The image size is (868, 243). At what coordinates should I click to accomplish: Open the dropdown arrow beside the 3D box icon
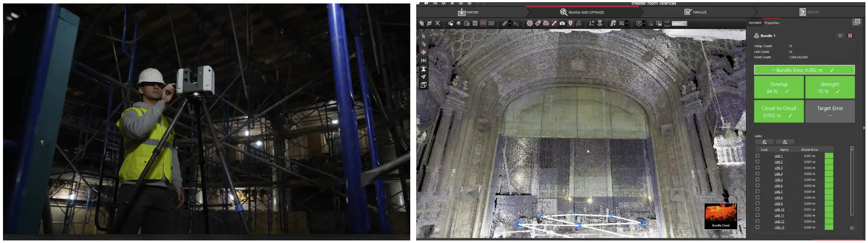[644, 24]
